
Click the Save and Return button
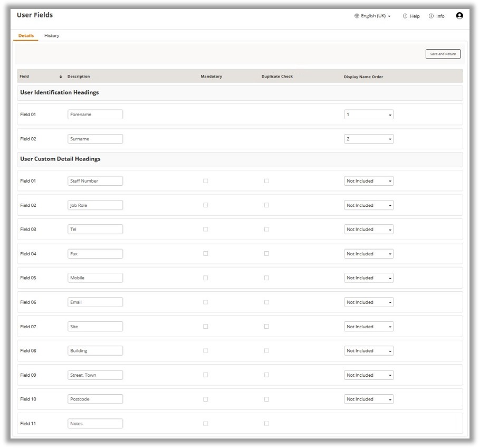coord(443,54)
